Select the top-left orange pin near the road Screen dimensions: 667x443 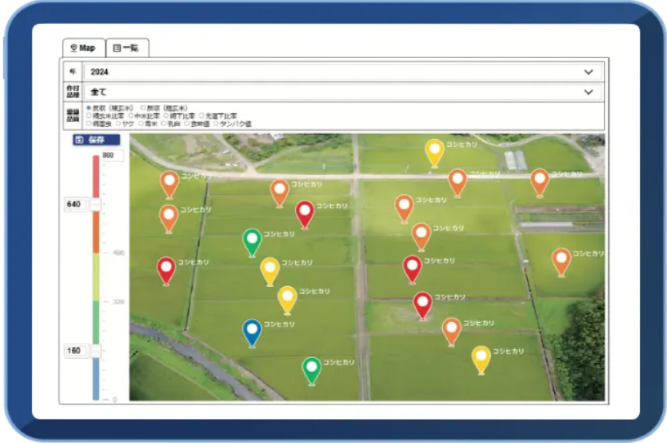click(x=170, y=182)
